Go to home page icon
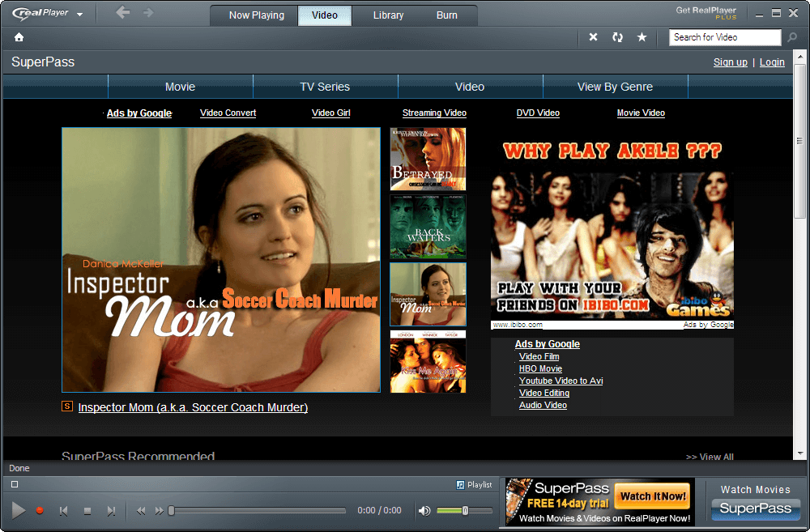810x532 pixels. click(19, 37)
